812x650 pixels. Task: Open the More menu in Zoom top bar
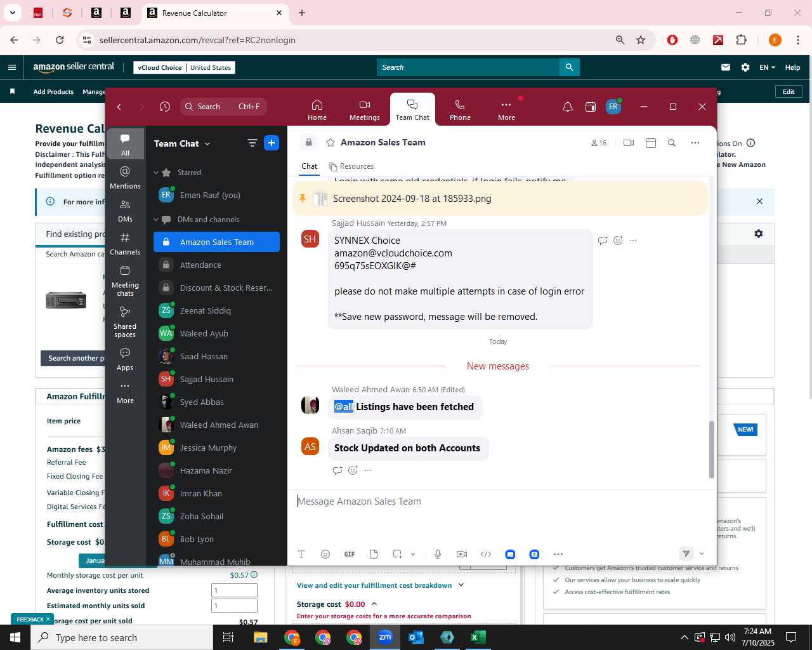tap(506, 110)
